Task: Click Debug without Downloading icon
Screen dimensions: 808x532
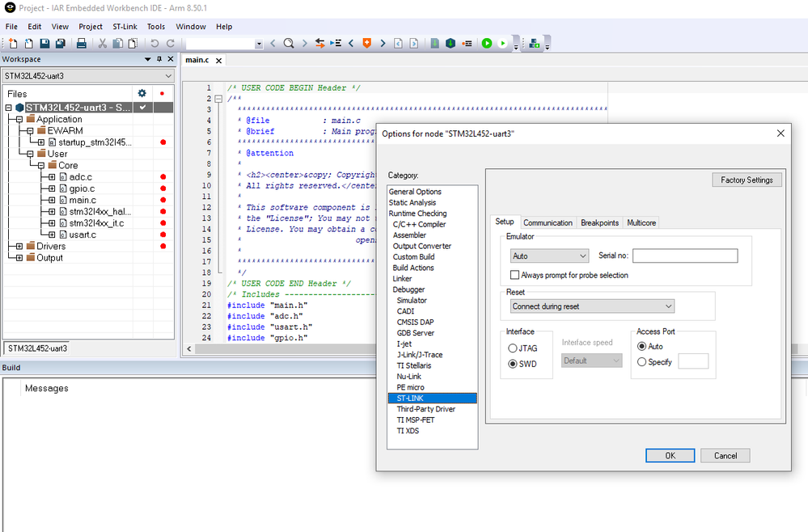Action: coord(503,44)
